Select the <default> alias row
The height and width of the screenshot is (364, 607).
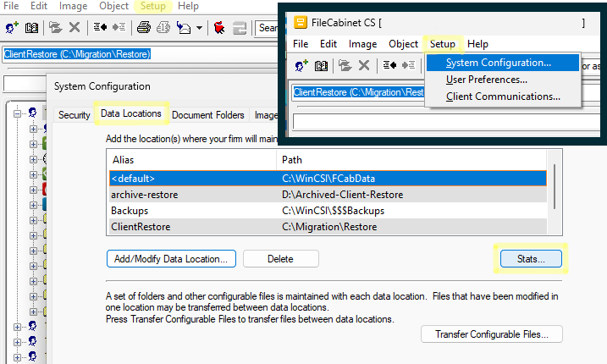[x=328, y=179]
